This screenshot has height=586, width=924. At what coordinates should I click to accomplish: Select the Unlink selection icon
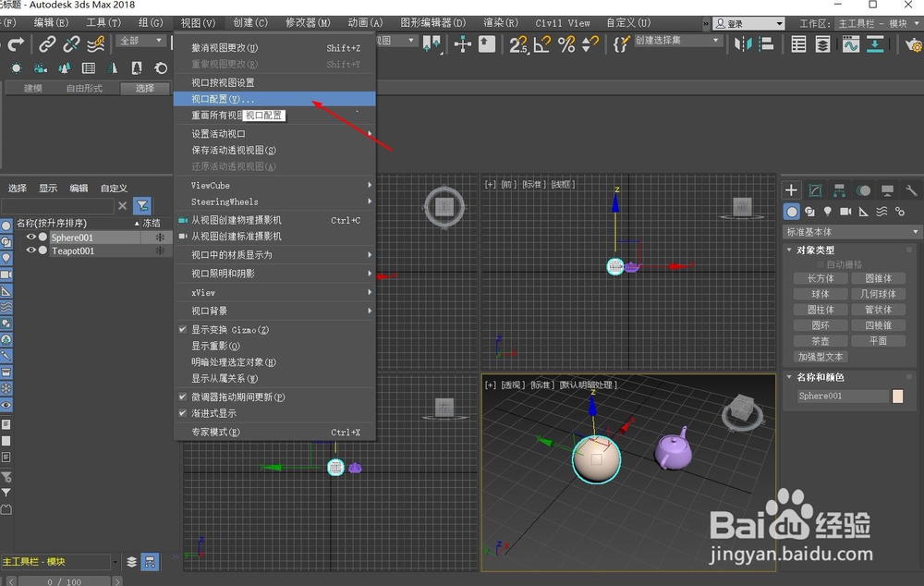click(71, 43)
